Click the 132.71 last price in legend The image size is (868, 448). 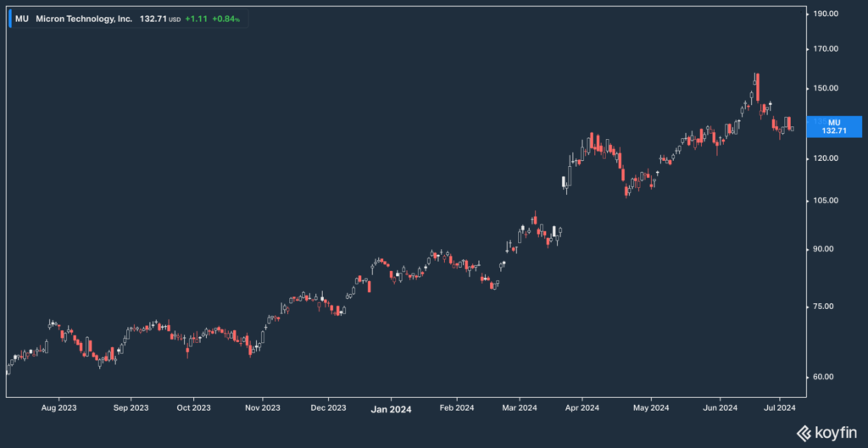pyautogui.click(x=153, y=19)
